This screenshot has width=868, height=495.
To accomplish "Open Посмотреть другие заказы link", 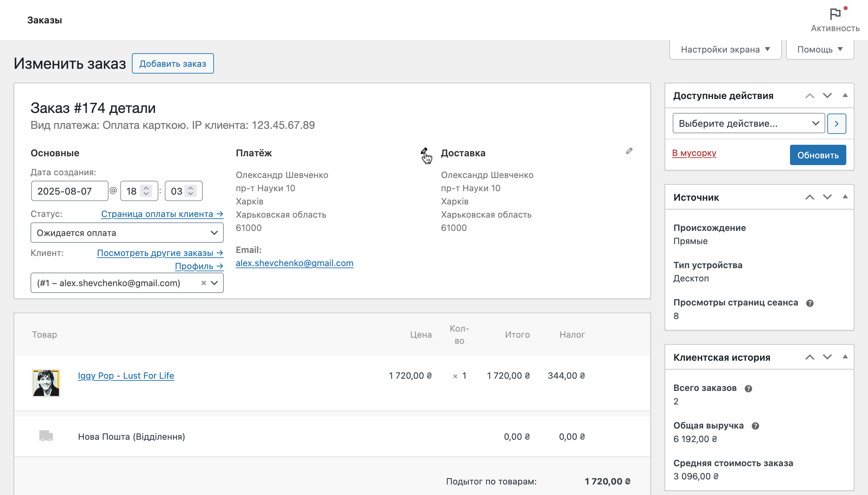I will pyautogui.click(x=160, y=253).
